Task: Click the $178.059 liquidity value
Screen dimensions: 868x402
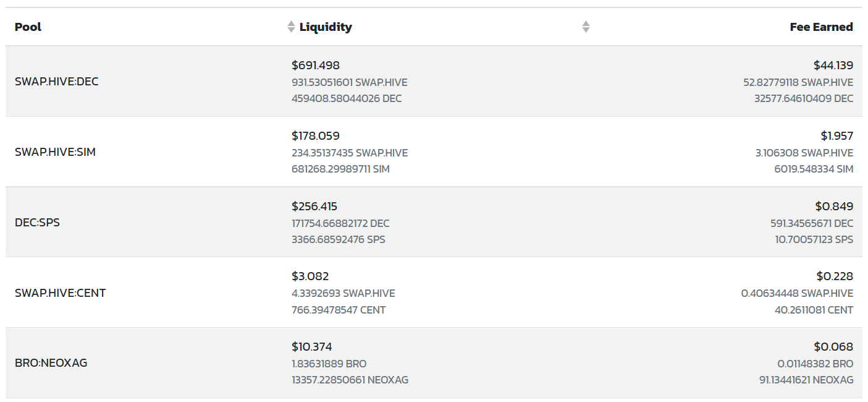Action: coord(316,136)
